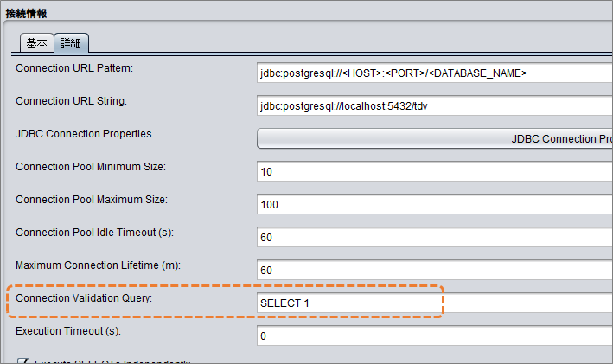Click the Connection Pool Idle Timeout label
The image size is (613, 364).
point(94,233)
